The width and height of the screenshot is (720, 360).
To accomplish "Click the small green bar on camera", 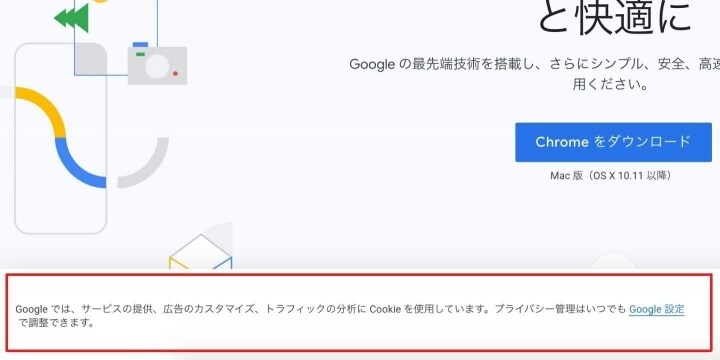I will pos(141,54).
